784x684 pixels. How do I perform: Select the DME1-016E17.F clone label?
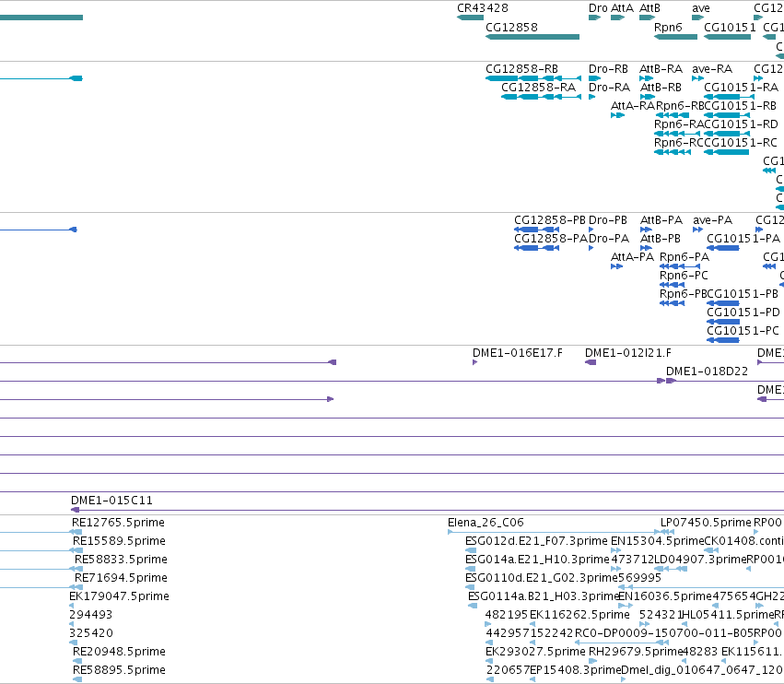click(518, 353)
